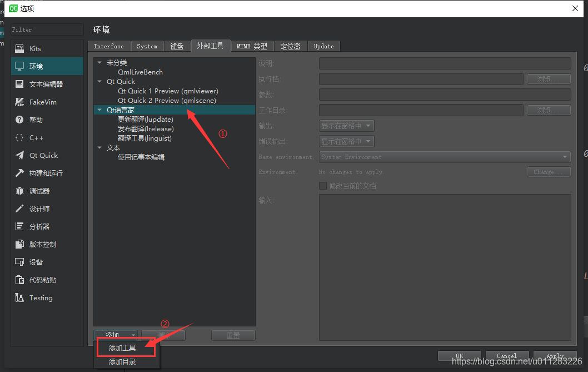The width and height of the screenshot is (588, 372).
Task: Open the 版本控制 documents icon
Action: (x=19, y=244)
